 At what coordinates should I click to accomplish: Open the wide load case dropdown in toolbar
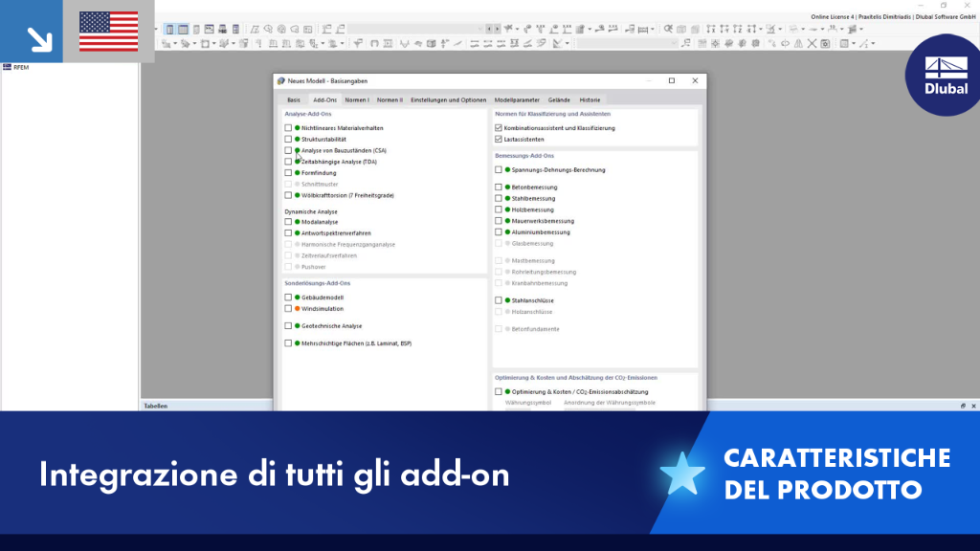point(416,29)
